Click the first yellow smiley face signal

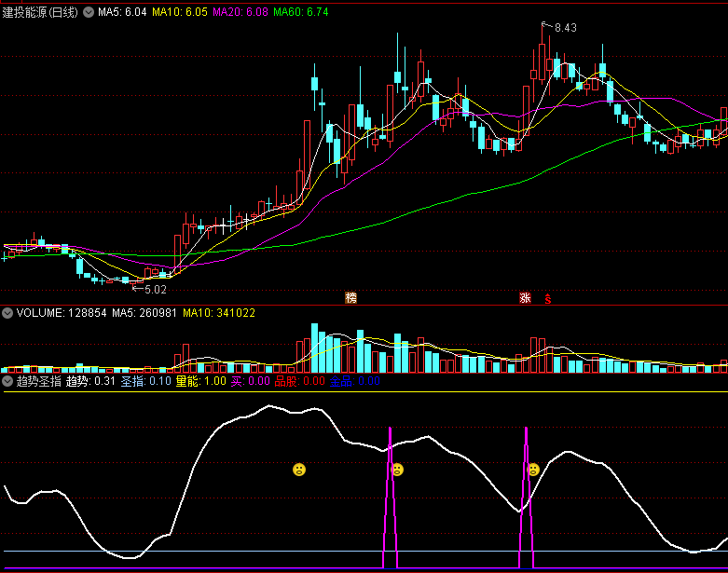click(x=299, y=470)
